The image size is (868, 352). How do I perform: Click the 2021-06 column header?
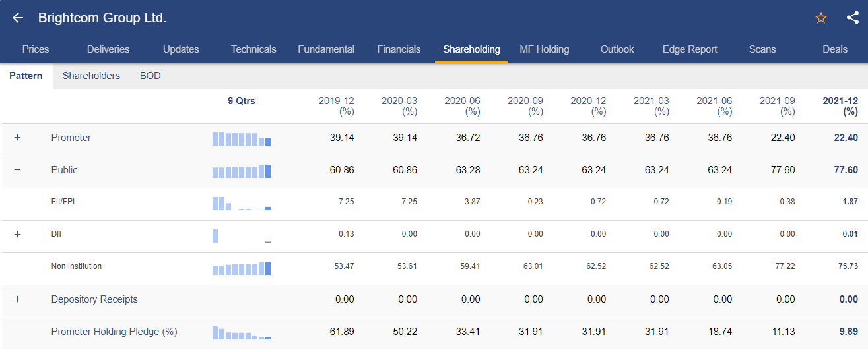[715, 106]
